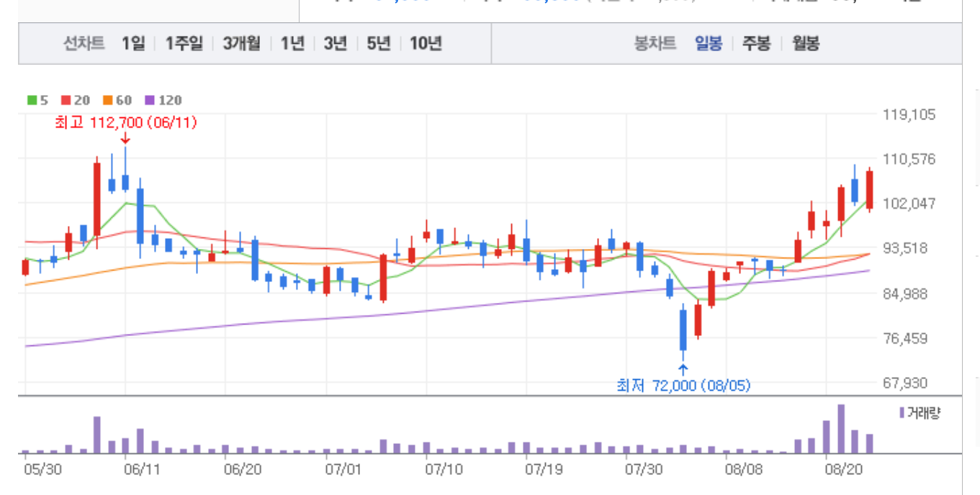Image resolution: width=980 pixels, height=495 pixels.
Task: Show the 5년 line chart
Action: pos(379,44)
